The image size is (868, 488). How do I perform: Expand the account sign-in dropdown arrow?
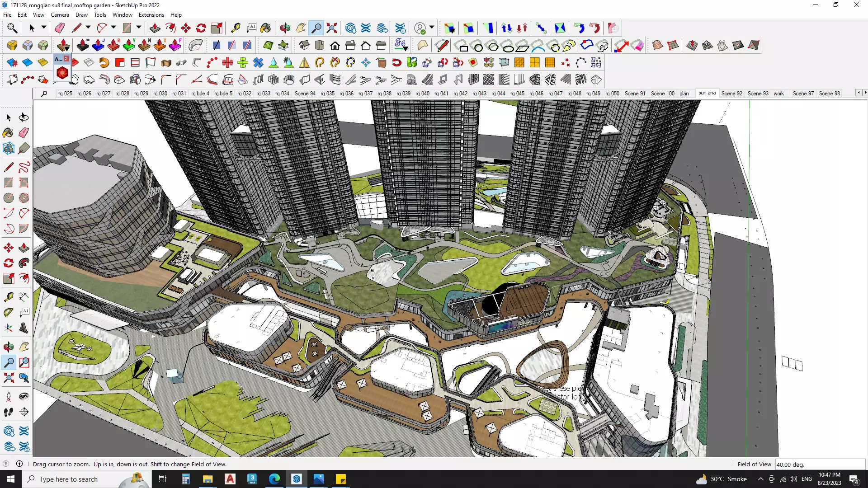tap(432, 28)
